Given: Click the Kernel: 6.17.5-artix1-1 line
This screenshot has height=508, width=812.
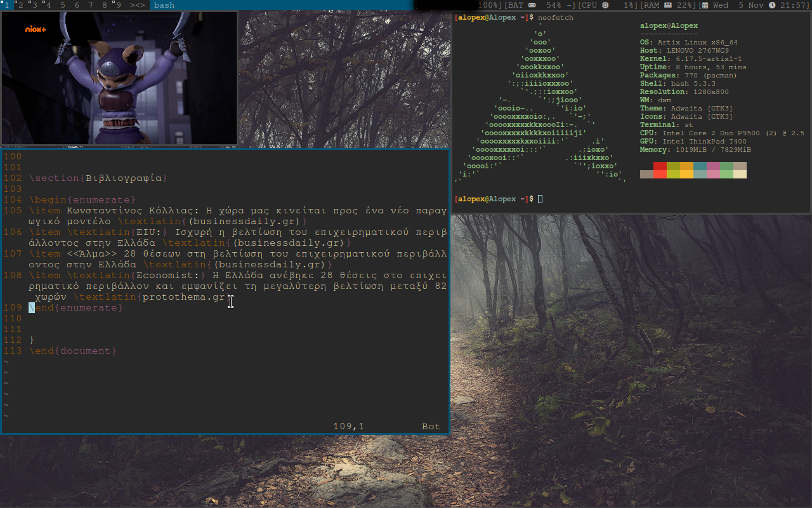Looking at the screenshot, I should [x=691, y=59].
